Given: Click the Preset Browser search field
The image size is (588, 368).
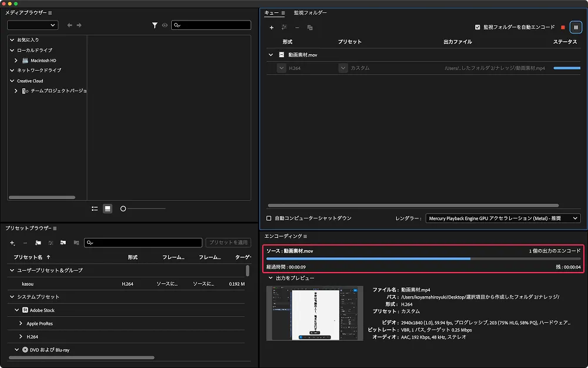Looking at the screenshot, I should (143, 243).
